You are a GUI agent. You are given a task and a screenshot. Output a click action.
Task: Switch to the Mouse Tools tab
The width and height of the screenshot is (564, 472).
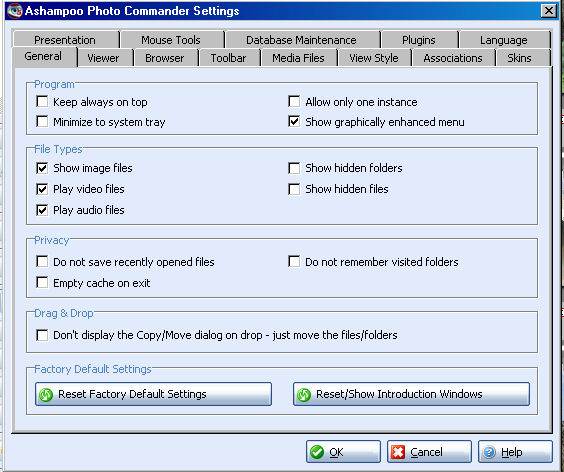tap(172, 40)
